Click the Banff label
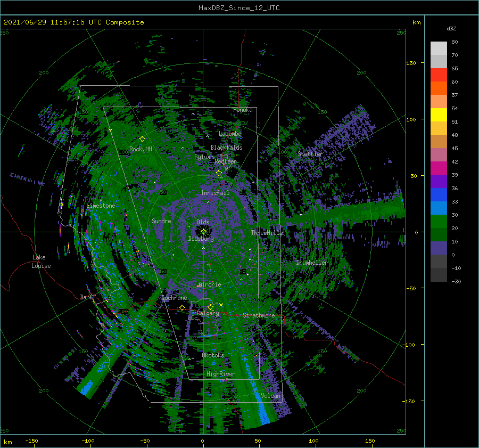Screen dimensions: 479x448 tap(88, 297)
